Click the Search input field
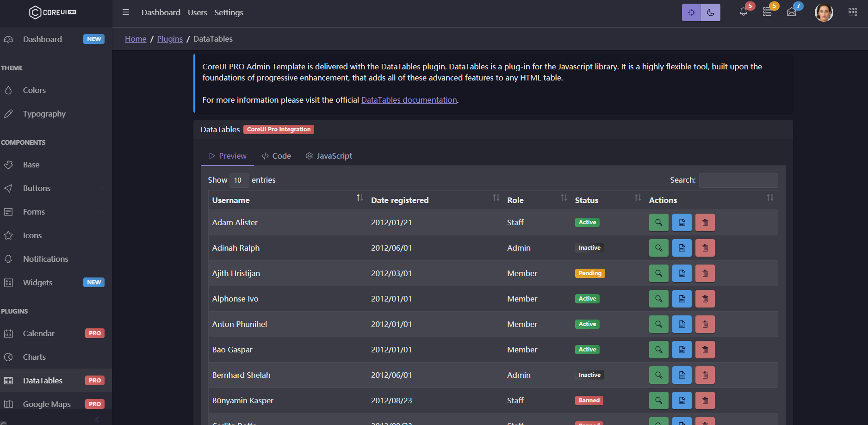Screen dimensions: 868x425 (x=738, y=180)
